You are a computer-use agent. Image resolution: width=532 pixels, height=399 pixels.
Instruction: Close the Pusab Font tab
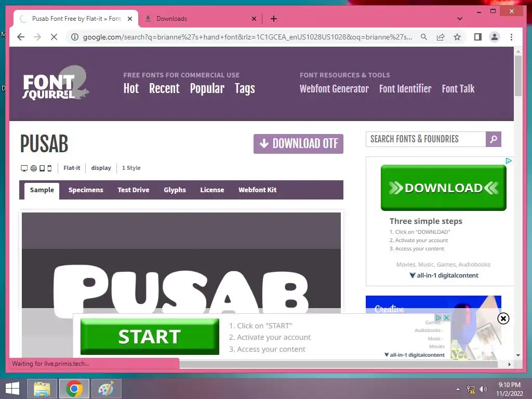pos(129,19)
